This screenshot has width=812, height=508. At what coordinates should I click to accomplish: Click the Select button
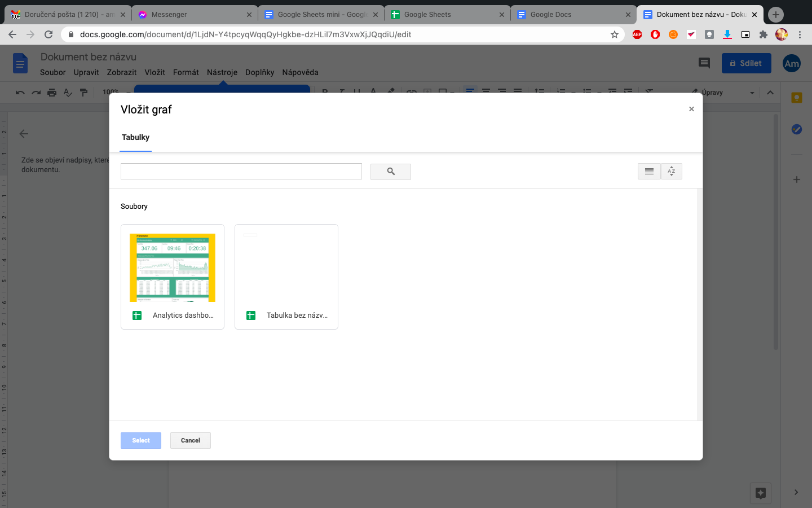pyautogui.click(x=141, y=440)
